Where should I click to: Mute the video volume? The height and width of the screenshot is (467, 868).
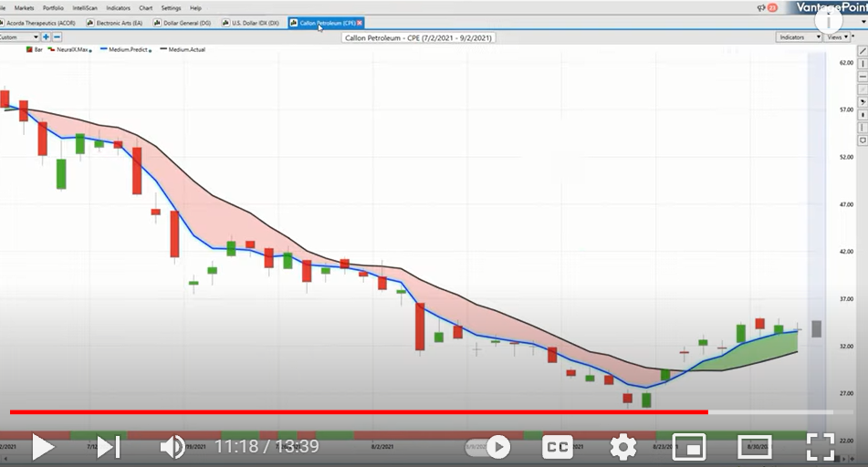tap(173, 446)
